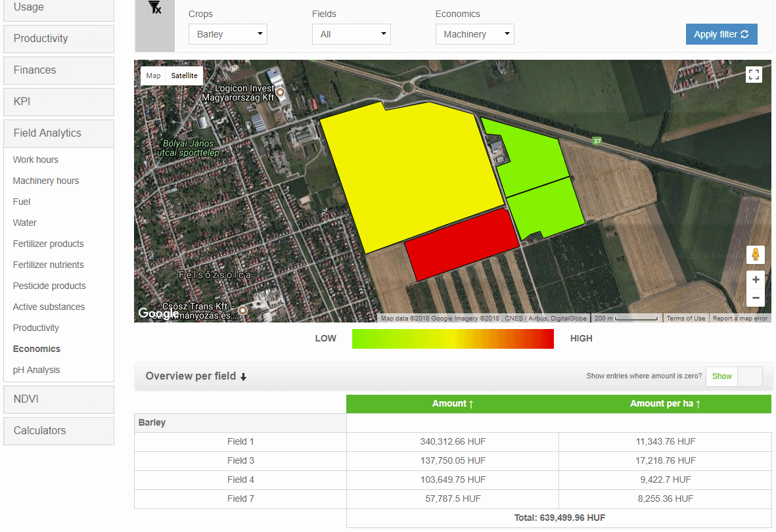Open pH Analysis in sidebar
The height and width of the screenshot is (532, 776).
pyautogui.click(x=36, y=370)
